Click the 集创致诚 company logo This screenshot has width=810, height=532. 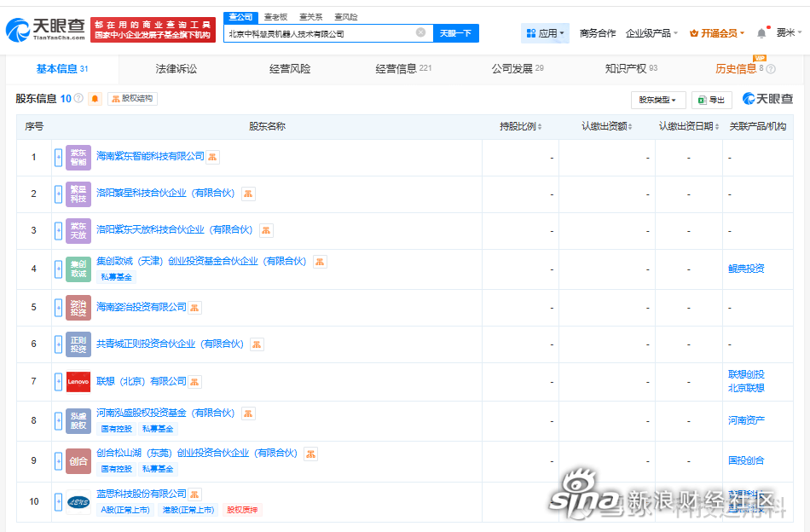(78, 269)
